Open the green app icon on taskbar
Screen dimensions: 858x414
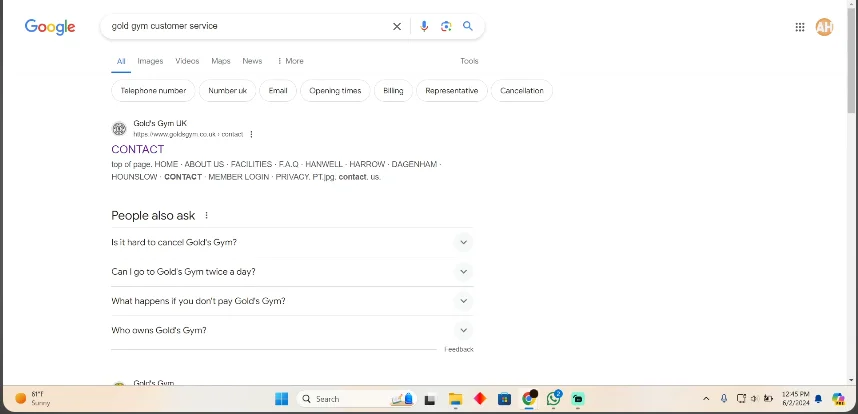click(578, 399)
